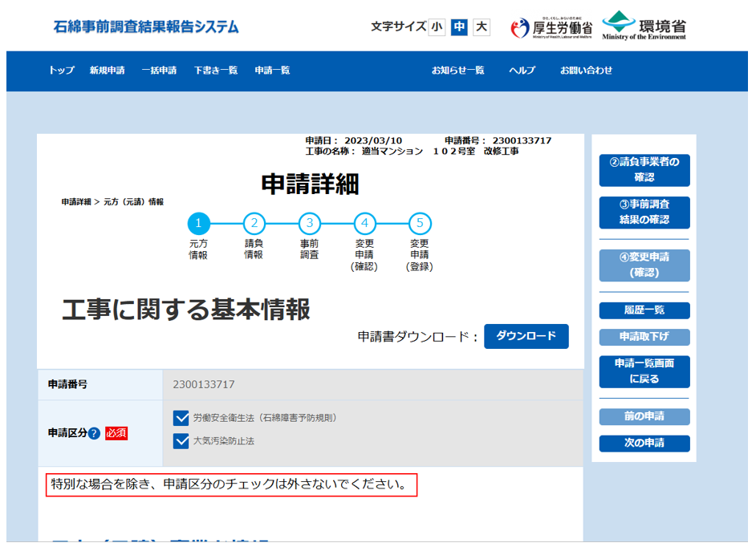Select step 4 変更申請(確認) circle
Screen dimensions: 756x547
coord(364,224)
